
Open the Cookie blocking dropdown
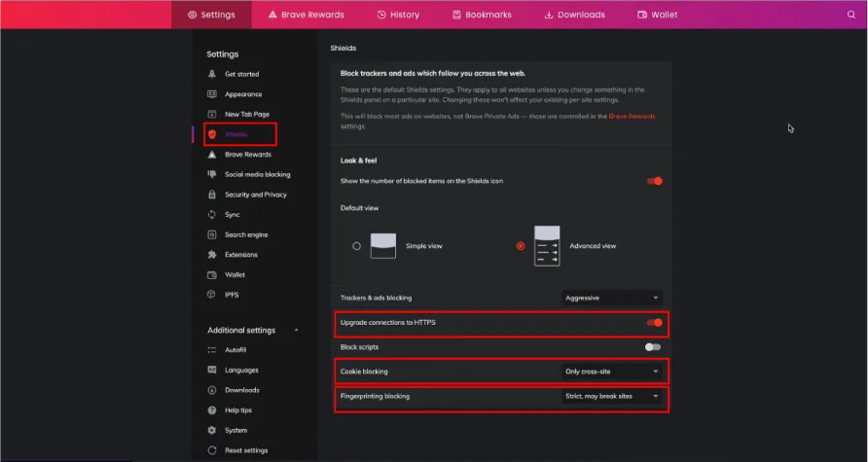612,372
